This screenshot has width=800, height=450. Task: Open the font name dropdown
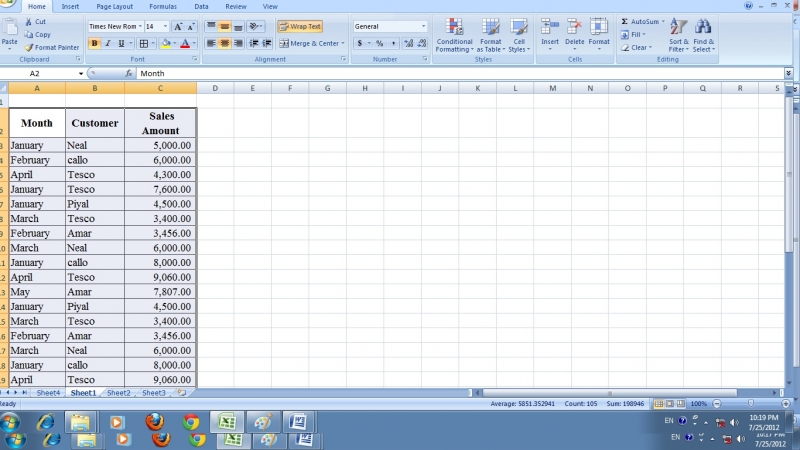point(139,27)
